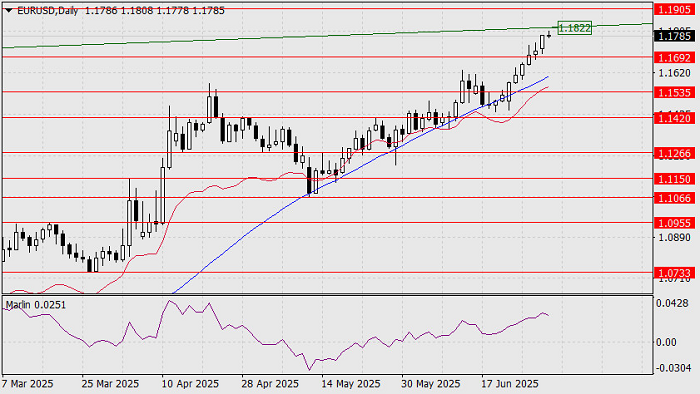700x394 pixels.
Task: Click the 17 Jun 2025 date marker
Action: [x=510, y=384]
